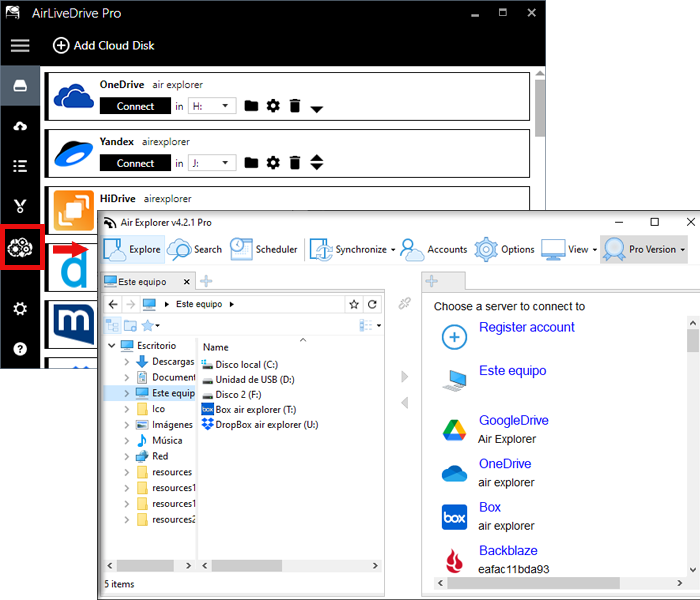Close the Este equipo tab
700x600 pixels.
pyautogui.click(x=187, y=282)
